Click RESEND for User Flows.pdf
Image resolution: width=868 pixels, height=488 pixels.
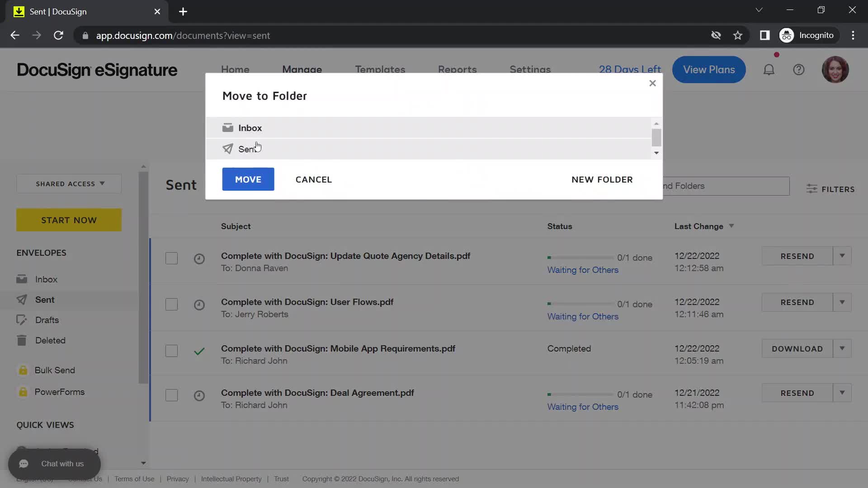797,302
